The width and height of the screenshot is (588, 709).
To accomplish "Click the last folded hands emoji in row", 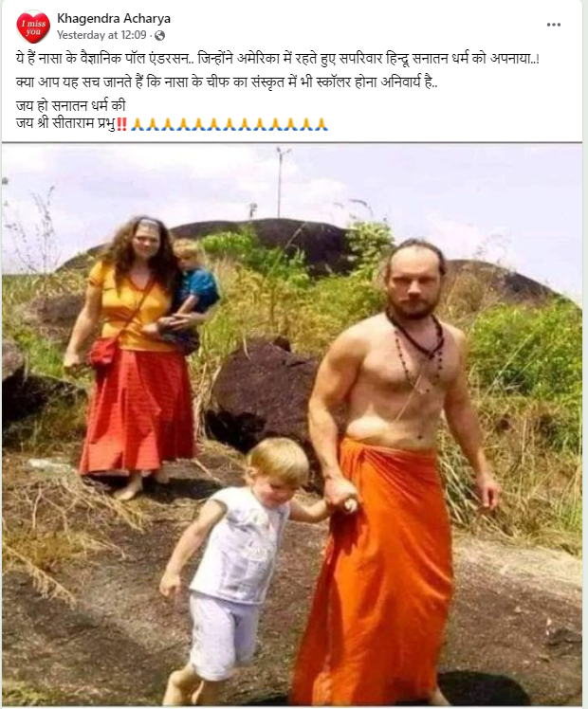I will 322,124.
